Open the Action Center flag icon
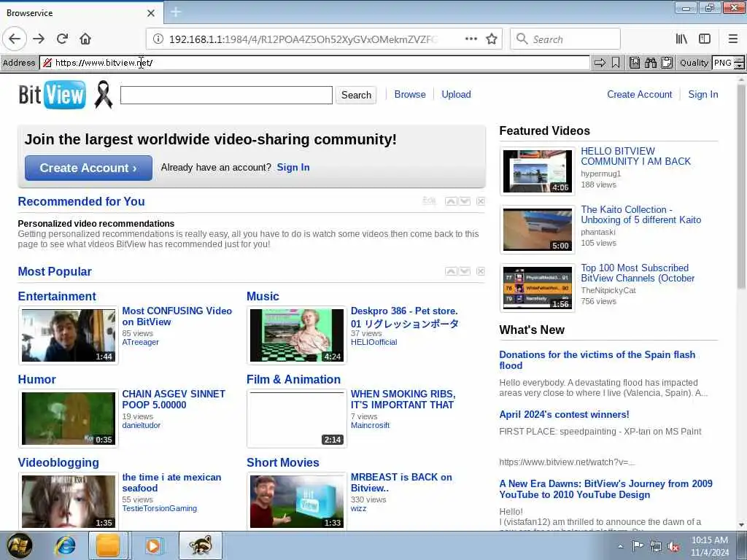The height and width of the screenshot is (560, 747). coord(638,546)
